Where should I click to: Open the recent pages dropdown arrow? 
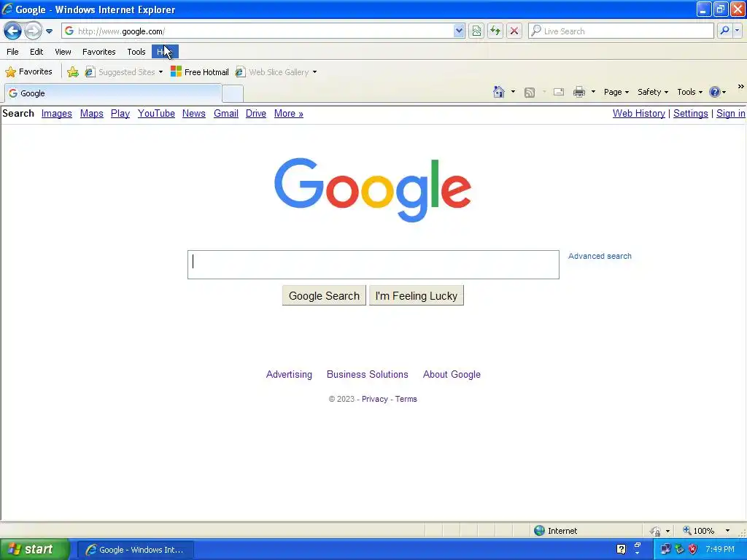click(49, 31)
